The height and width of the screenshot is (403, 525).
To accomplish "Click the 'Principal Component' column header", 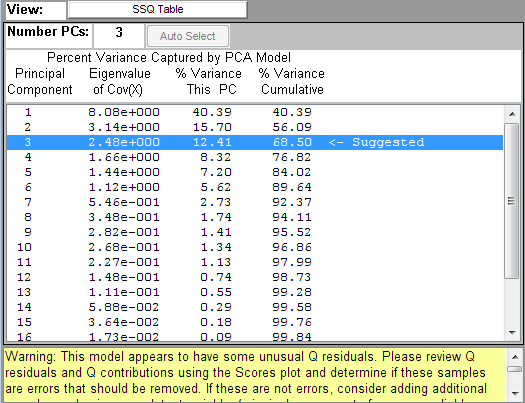I will click(40, 81).
